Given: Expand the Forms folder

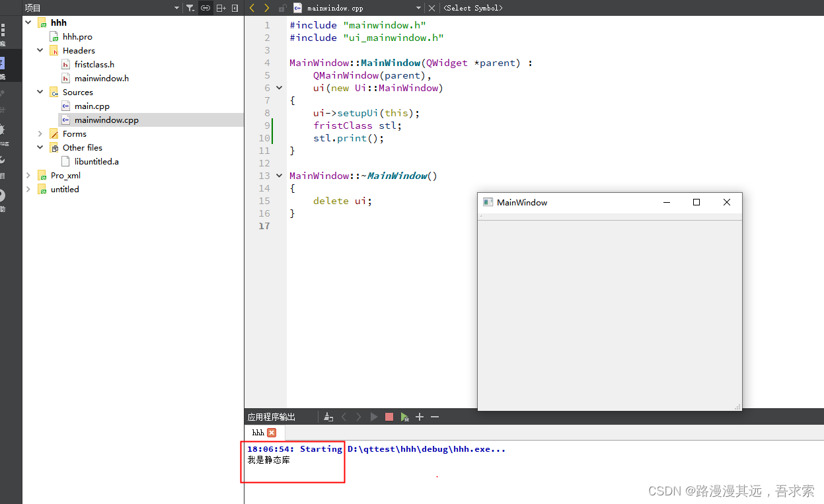Looking at the screenshot, I should [x=40, y=133].
